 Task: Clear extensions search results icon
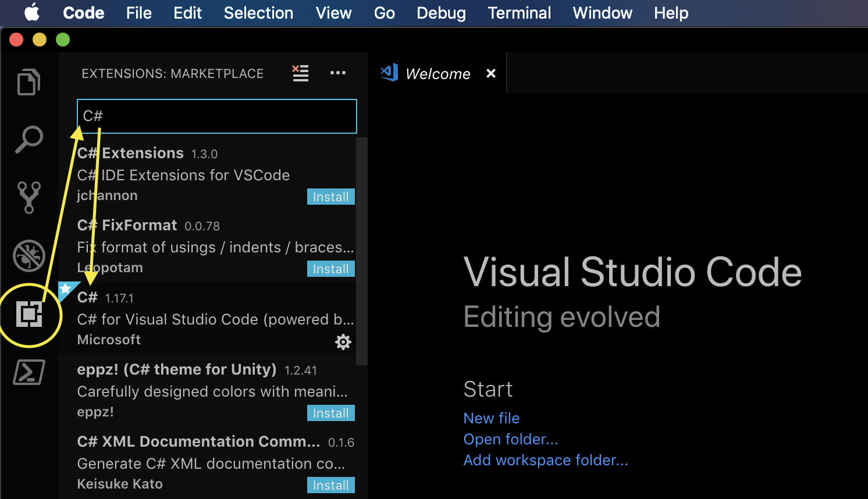point(300,73)
